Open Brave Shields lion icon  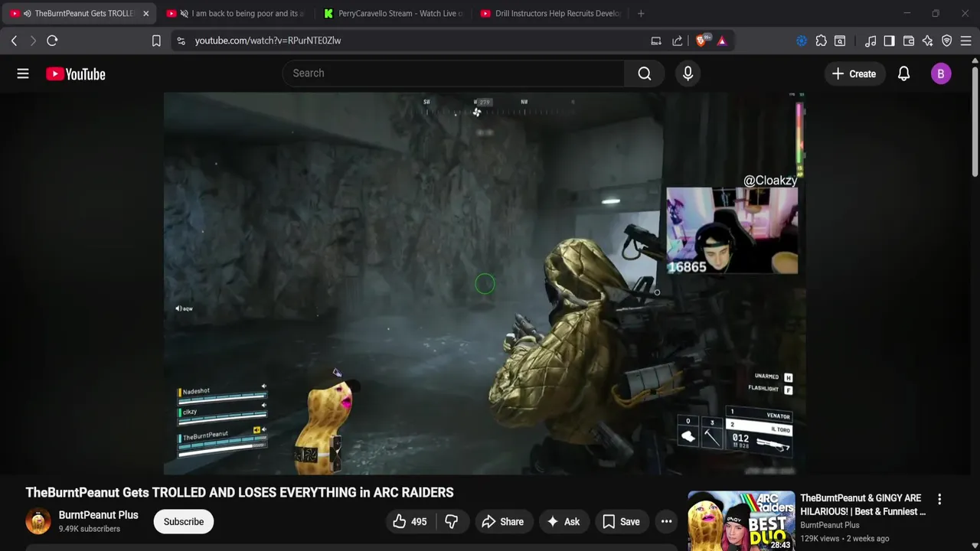701,41
